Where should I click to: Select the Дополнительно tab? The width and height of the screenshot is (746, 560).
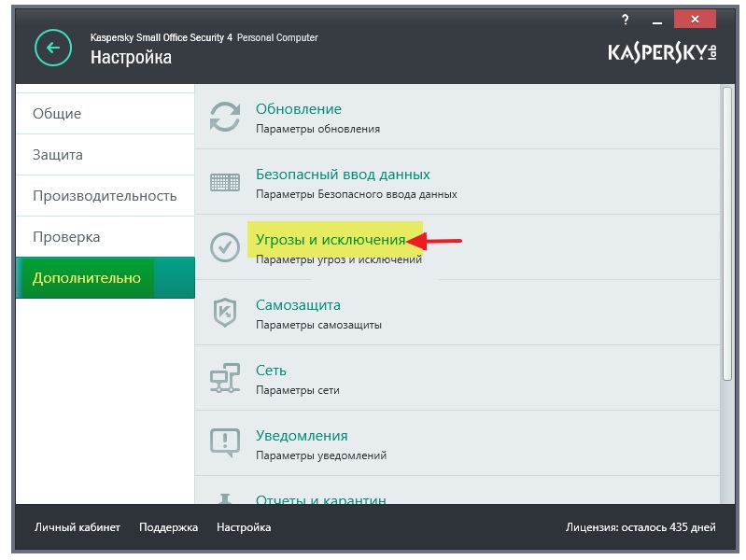point(106,278)
